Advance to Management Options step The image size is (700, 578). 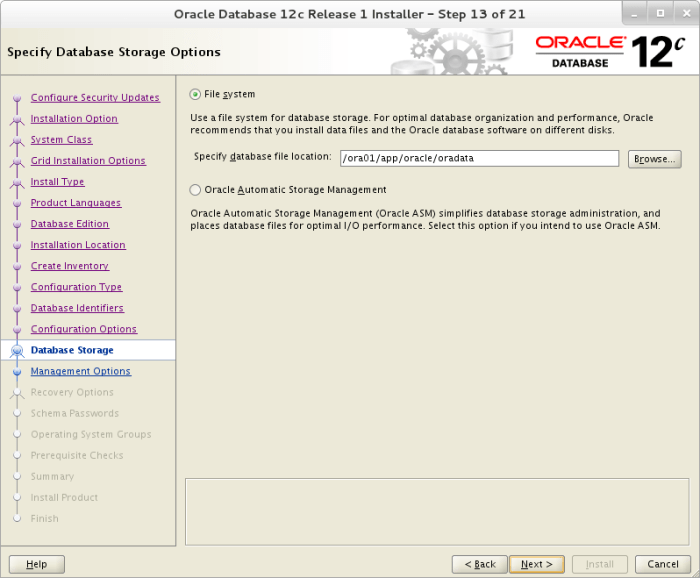[x=81, y=371]
